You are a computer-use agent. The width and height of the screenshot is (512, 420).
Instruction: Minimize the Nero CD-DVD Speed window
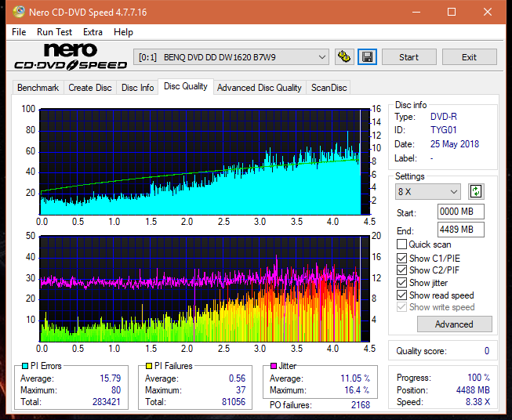(416, 12)
